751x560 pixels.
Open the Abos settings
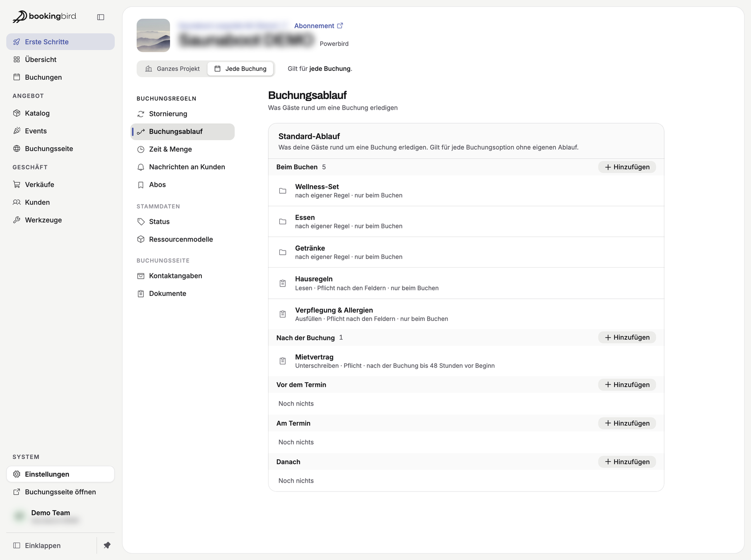tap(183, 185)
